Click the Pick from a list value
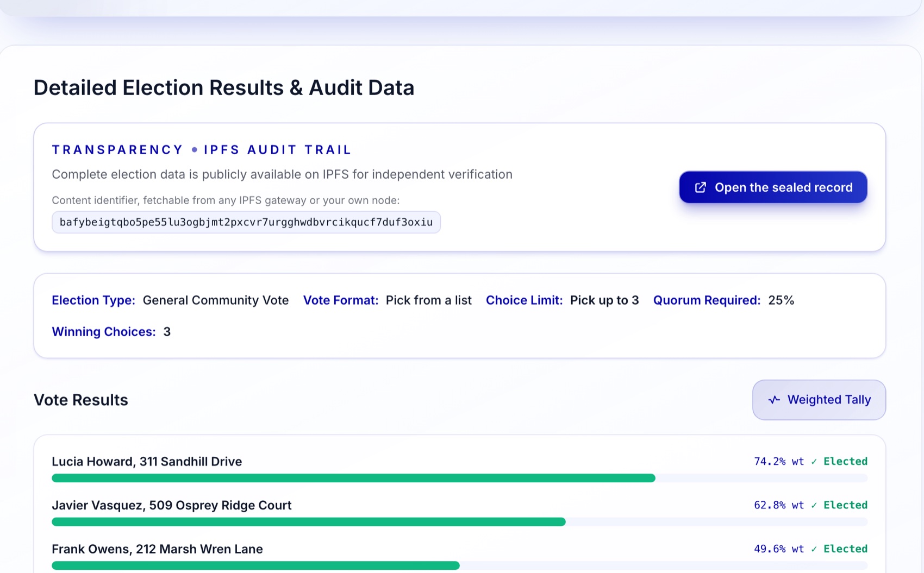 point(429,300)
